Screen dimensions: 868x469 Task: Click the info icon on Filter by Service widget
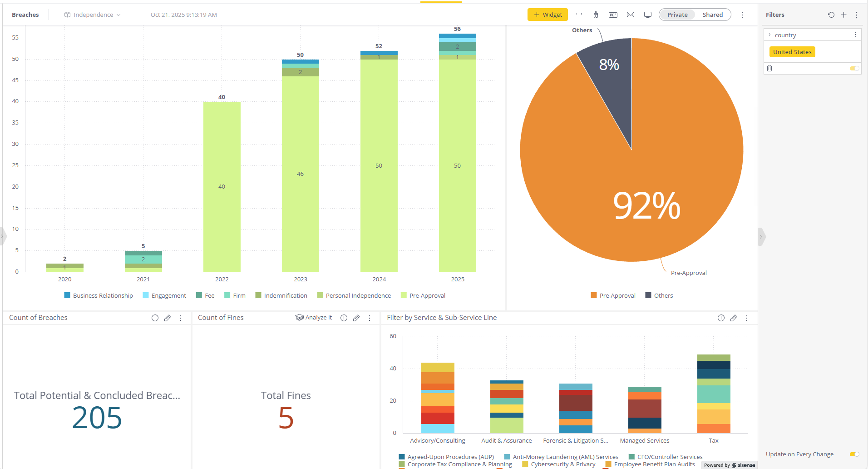pos(721,318)
